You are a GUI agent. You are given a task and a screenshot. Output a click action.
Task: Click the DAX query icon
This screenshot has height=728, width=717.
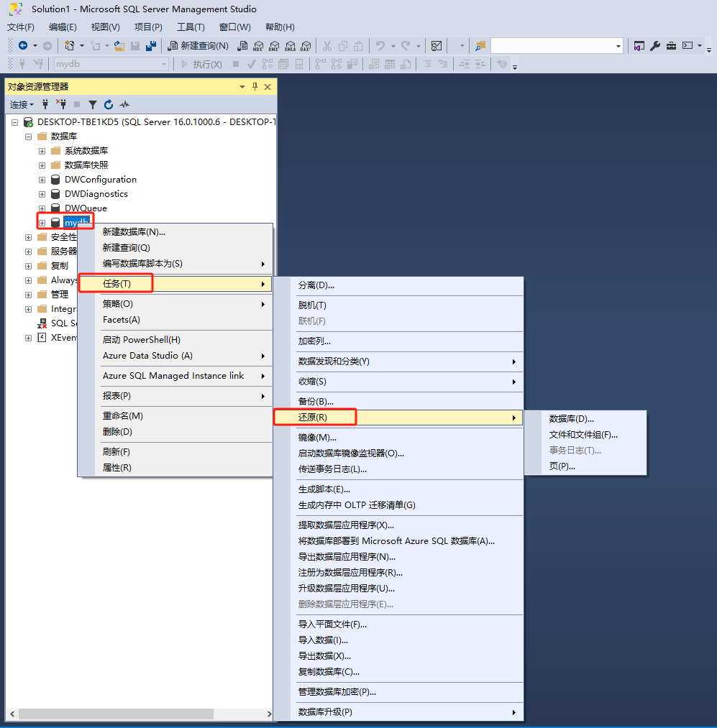[306, 45]
